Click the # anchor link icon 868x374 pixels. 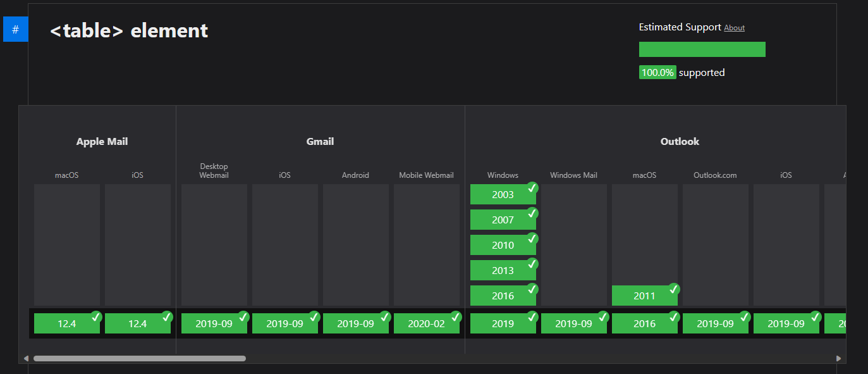(16, 30)
